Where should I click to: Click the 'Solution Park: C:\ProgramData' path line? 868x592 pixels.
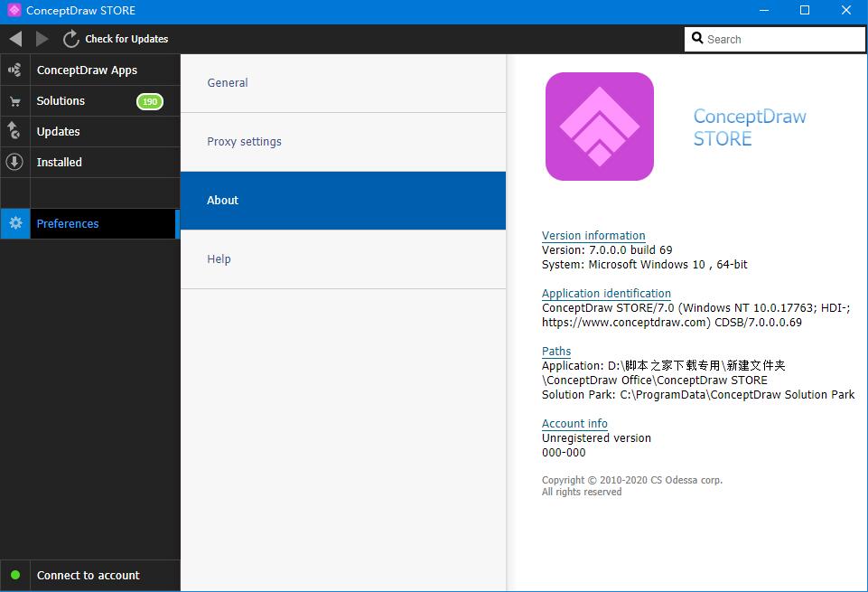point(698,394)
